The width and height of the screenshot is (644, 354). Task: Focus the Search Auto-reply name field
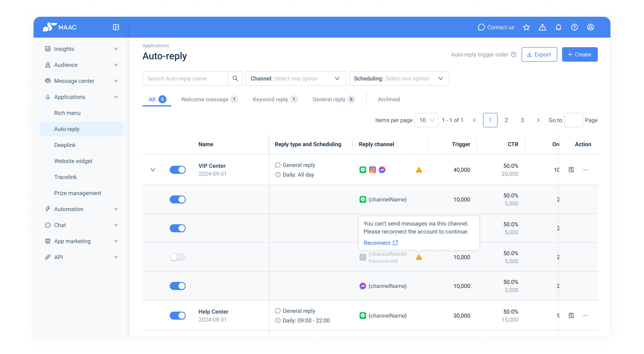185,79
